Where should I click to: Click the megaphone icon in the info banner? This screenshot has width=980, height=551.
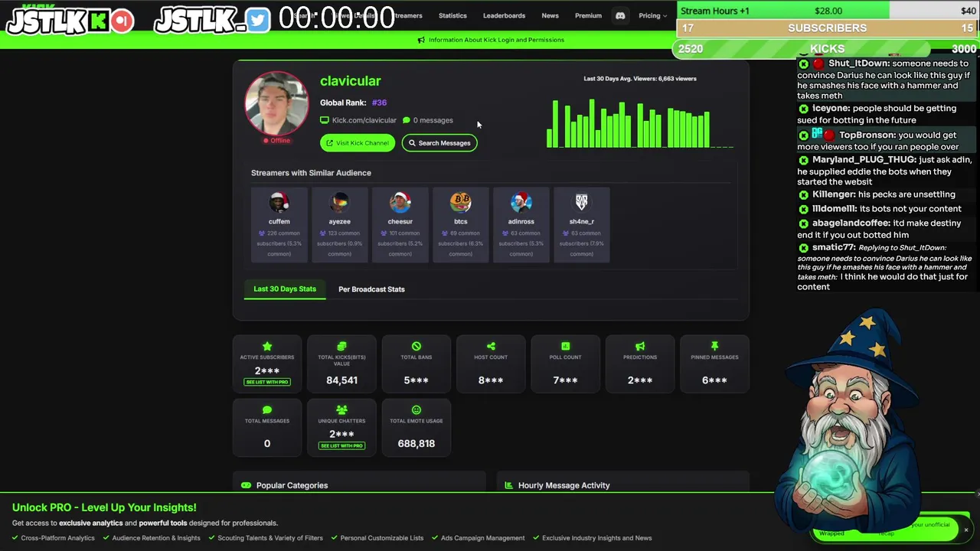[x=420, y=40]
